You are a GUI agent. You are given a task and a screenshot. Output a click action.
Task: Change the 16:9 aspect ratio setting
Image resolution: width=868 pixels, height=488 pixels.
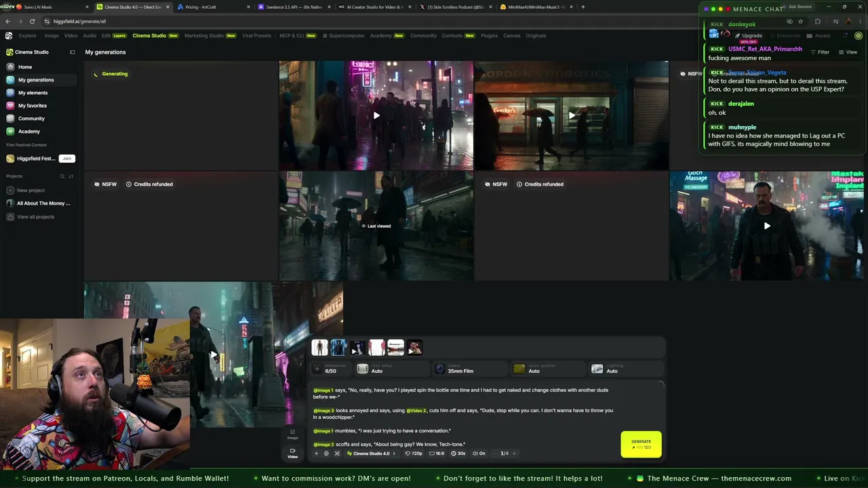[437, 453]
